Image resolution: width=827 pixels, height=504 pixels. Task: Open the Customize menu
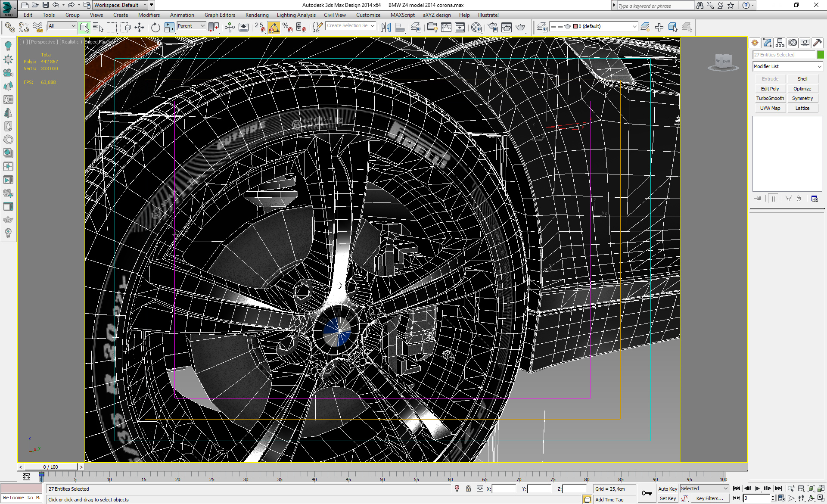point(368,15)
